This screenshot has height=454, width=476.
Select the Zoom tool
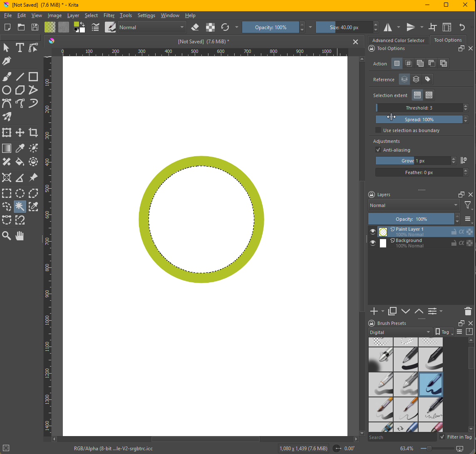[x=7, y=236]
